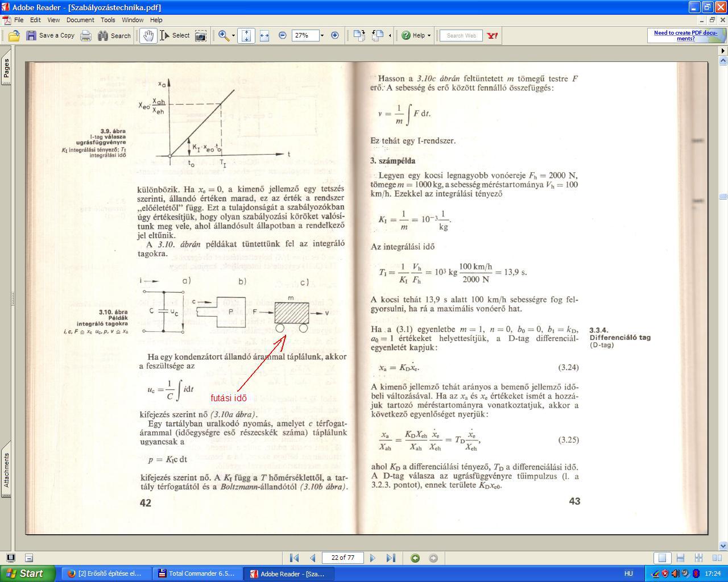Open the Attachments side panel tab
This screenshot has height=582, width=728.
click(x=6, y=469)
